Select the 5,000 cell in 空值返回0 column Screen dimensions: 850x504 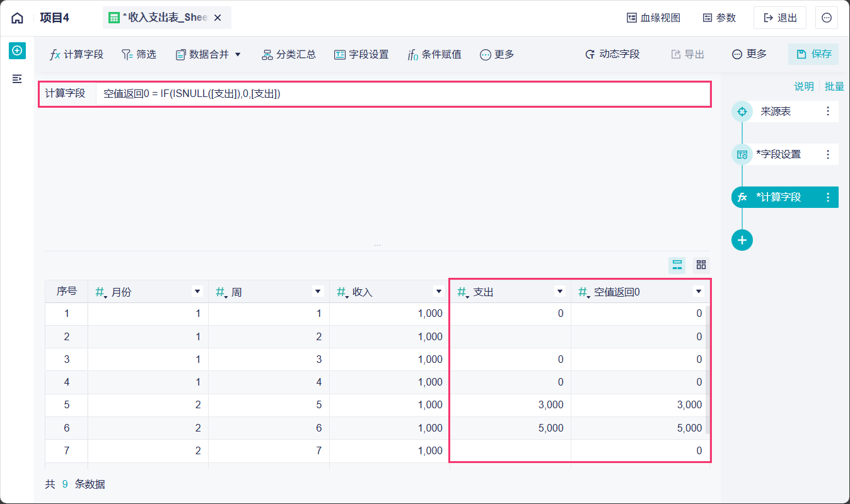click(x=641, y=428)
